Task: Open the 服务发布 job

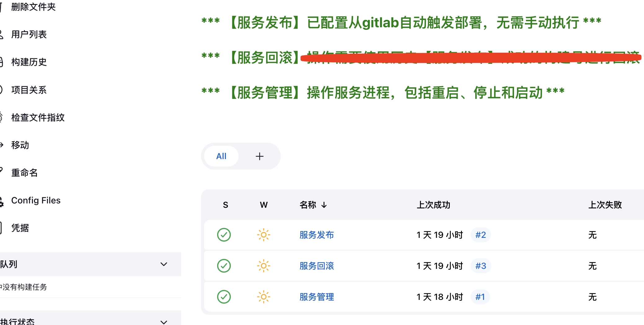Action: [317, 235]
